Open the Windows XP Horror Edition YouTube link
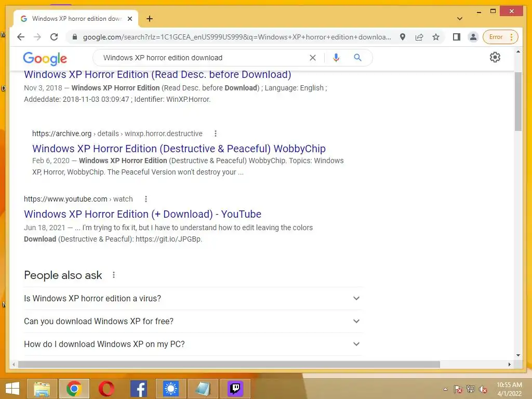Image resolution: width=532 pixels, height=399 pixels. pyautogui.click(x=142, y=214)
